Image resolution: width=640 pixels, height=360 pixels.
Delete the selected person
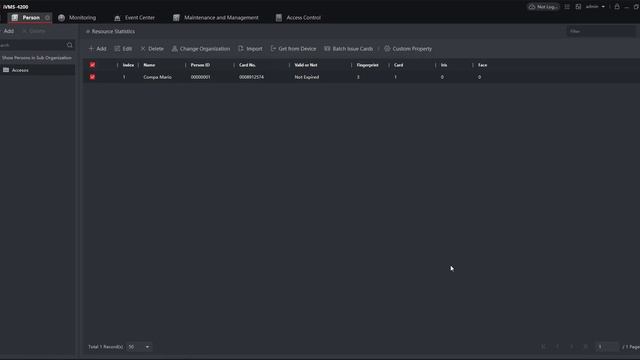152,49
